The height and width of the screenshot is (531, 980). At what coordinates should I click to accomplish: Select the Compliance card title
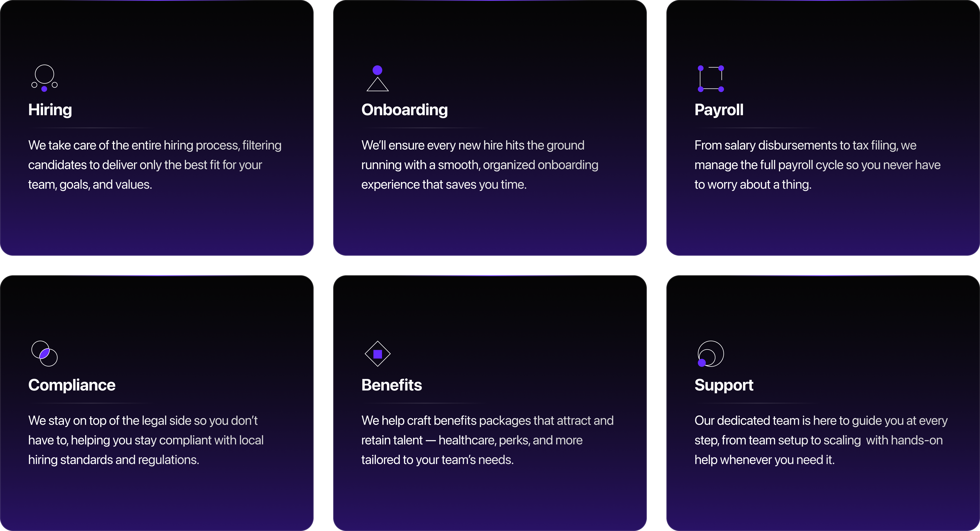[x=71, y=385]
